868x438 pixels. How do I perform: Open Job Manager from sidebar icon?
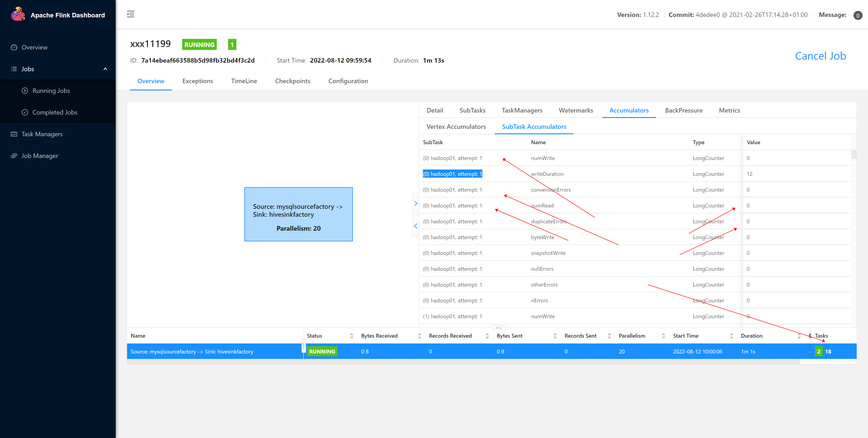[x=14, y=156]
